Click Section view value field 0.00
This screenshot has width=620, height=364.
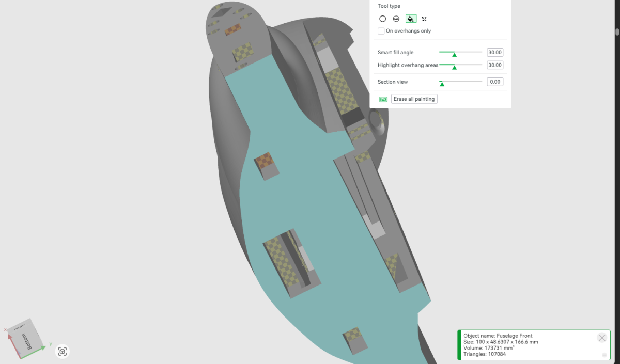(x=495, y=82)
